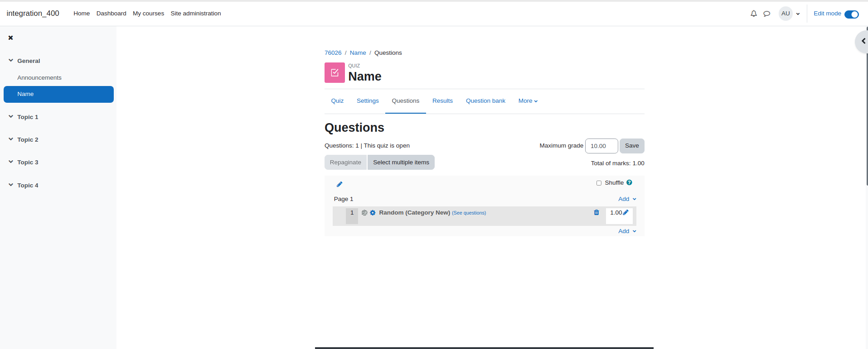Click the random question dice icon

pyautogui.click(x=364, y=213)
